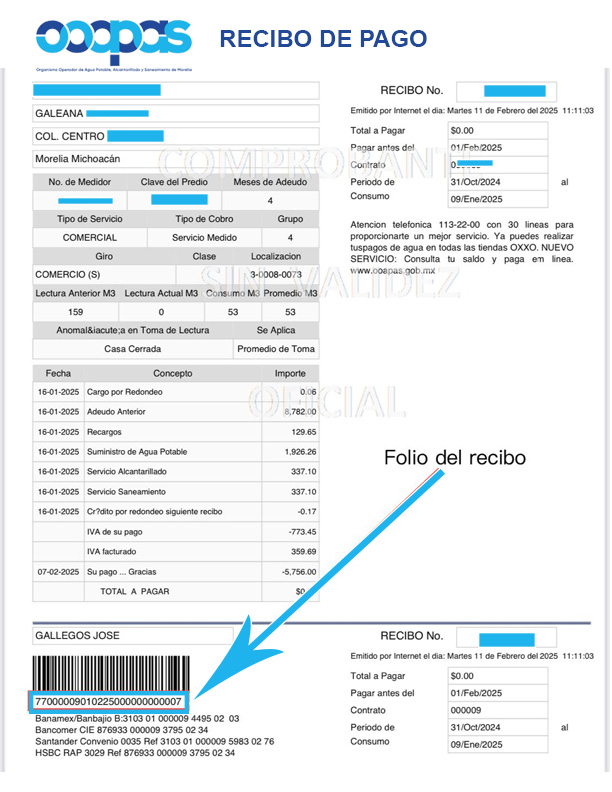The image size is (612, 792).
Task: Click the 'No. de Medidor' column header
Action: (80, 182)
